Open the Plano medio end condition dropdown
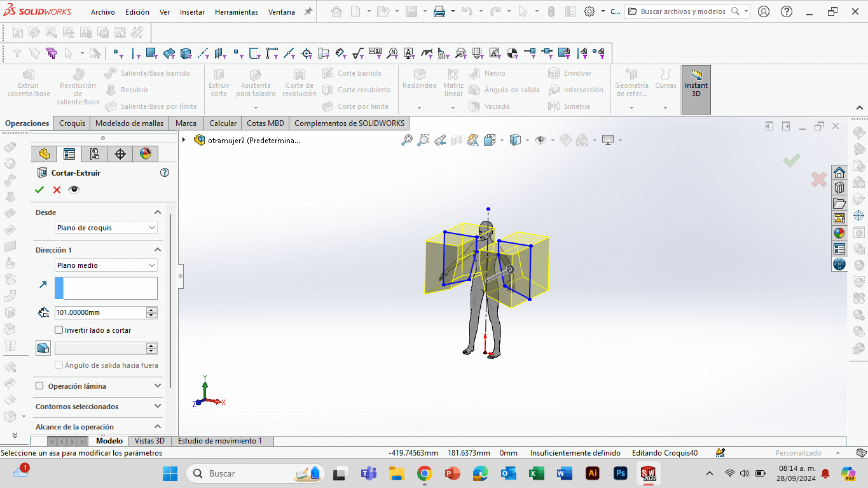868x488 pixels. (x=106, y=265)
